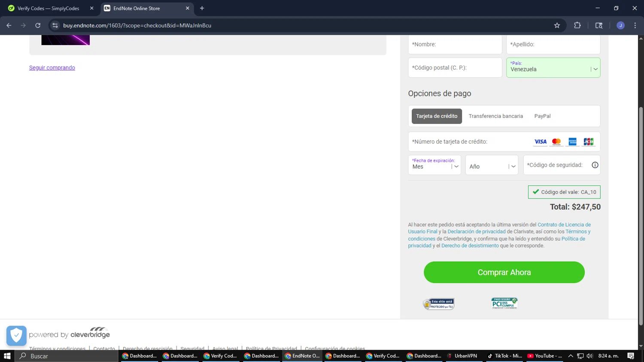
Task: Open the blue shield privacy widget
Action: pyautogui.click(x=16, y=335)
